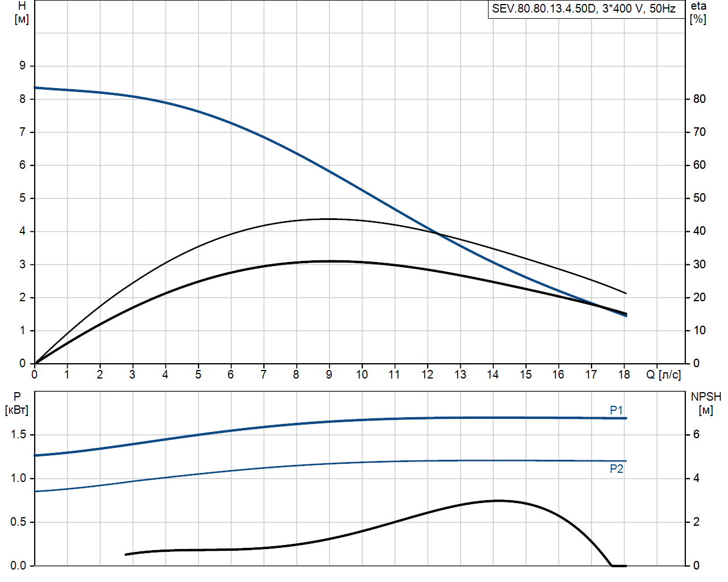Click the P [кВт] power axis label
This screenshot has height=582, width=728.
pos(16,404)
